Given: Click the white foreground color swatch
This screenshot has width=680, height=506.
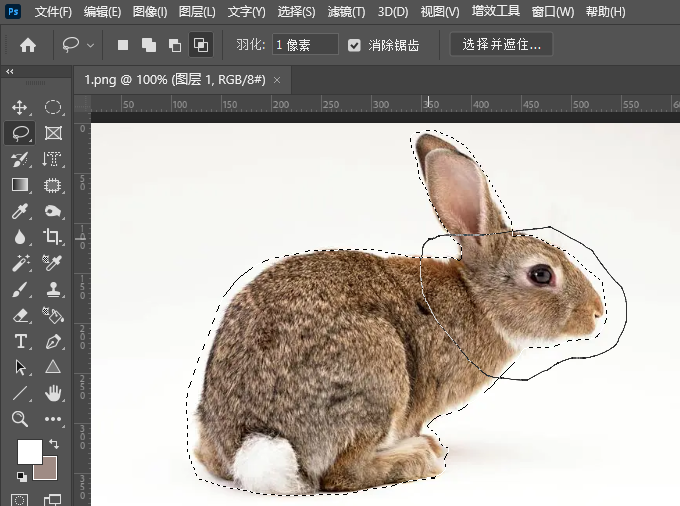Looking at the screenshot, I should coord(29,451).
